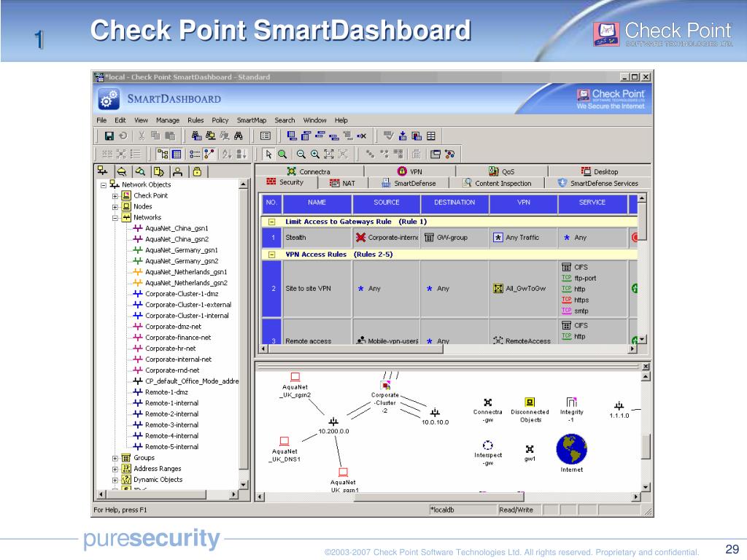The image size is (747, 560).
Task: Open the Network Objects tab icon in tree pane
Action: [x=103, y=171]
